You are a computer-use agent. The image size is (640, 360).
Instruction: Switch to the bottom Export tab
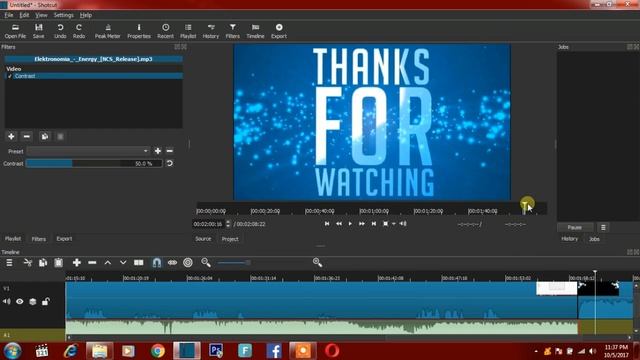pos(64,239)
